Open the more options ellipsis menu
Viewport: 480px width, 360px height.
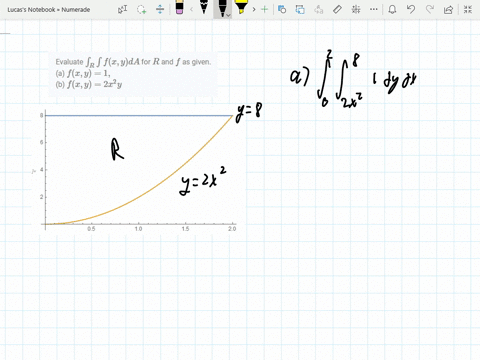pos(374,9)
